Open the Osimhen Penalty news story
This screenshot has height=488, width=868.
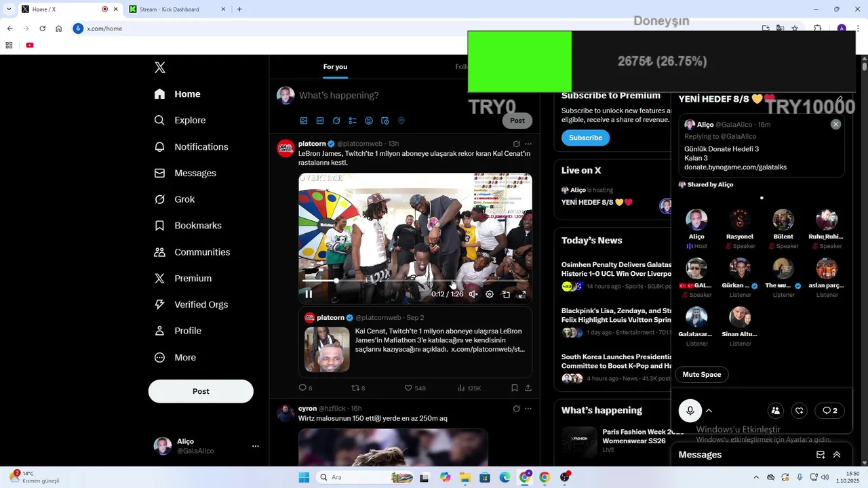(x=616, y=274)
